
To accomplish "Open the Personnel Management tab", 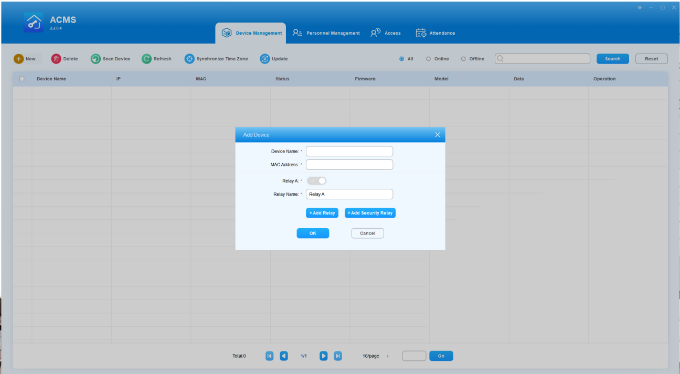I will coord(326,33).
